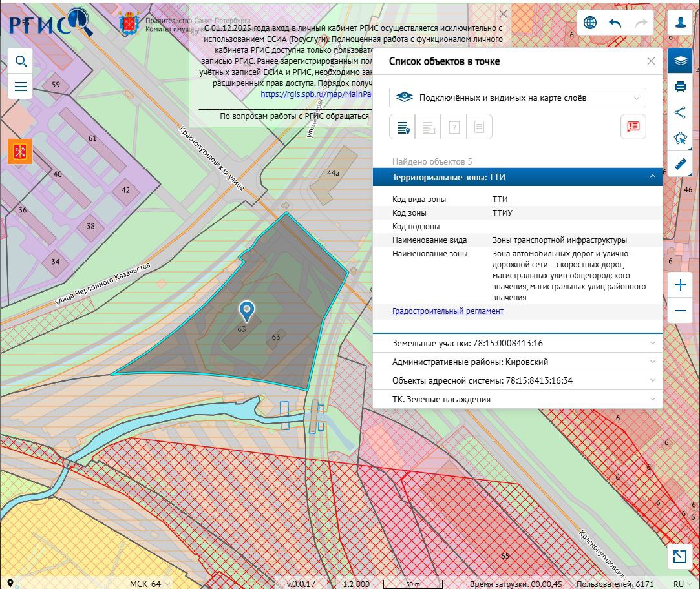Close the Список объектов в точке panel
The width and height of the screenshot is (700, 589).
tap(651, 61)
